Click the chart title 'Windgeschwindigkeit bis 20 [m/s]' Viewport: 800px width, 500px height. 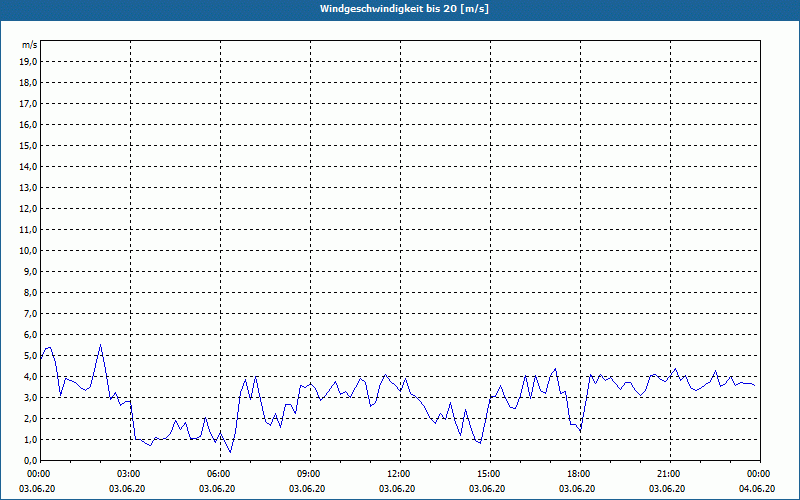[404, 9]
